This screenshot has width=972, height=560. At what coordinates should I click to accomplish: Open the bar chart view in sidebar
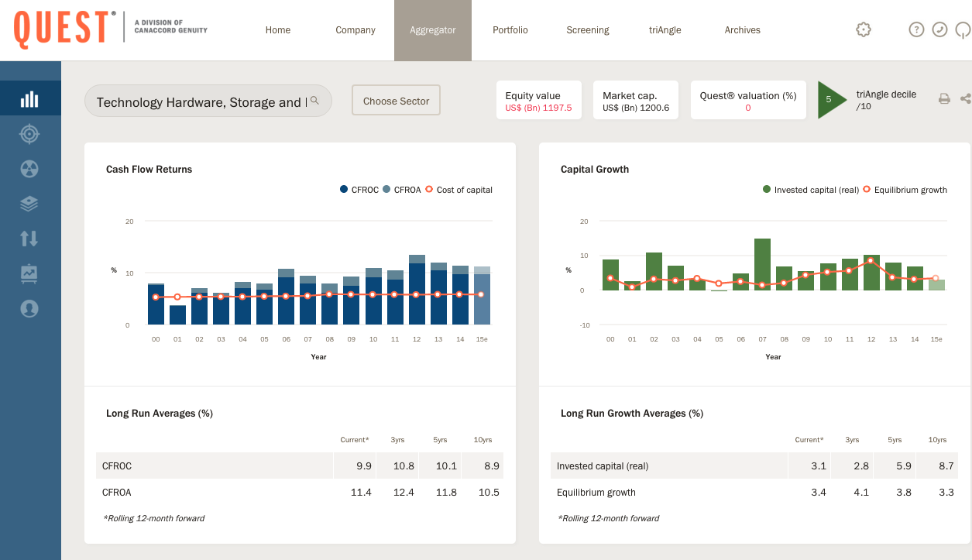point(29,99)
